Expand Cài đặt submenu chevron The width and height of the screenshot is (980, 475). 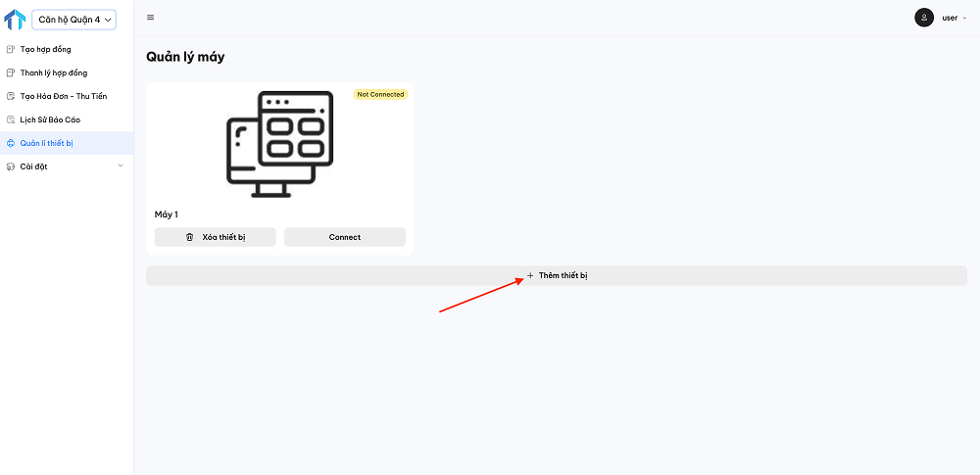(121, 166)
